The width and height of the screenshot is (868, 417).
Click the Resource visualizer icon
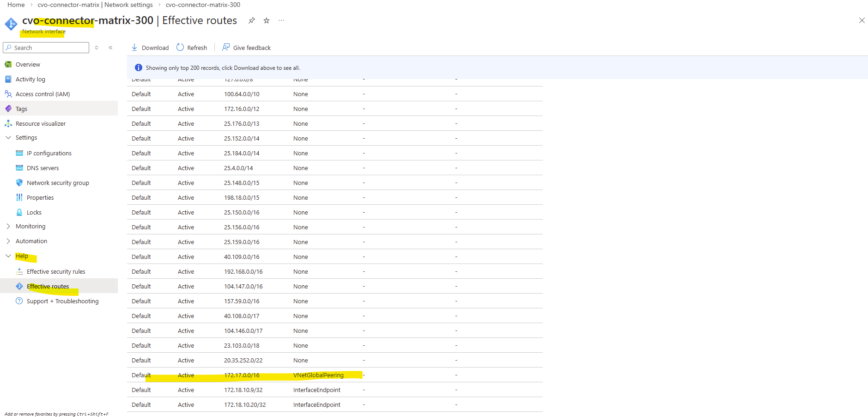pos(8,123)
